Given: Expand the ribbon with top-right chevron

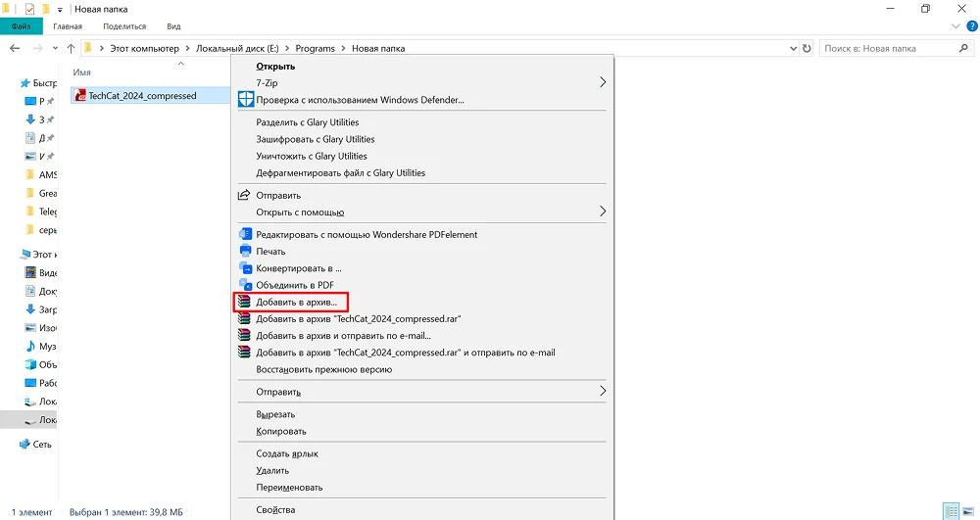Looking at the screenshot, I should (954, 26).
